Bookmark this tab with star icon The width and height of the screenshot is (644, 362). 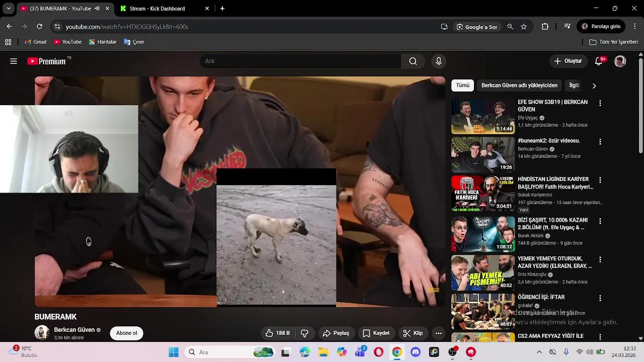[x=524, y=27]
